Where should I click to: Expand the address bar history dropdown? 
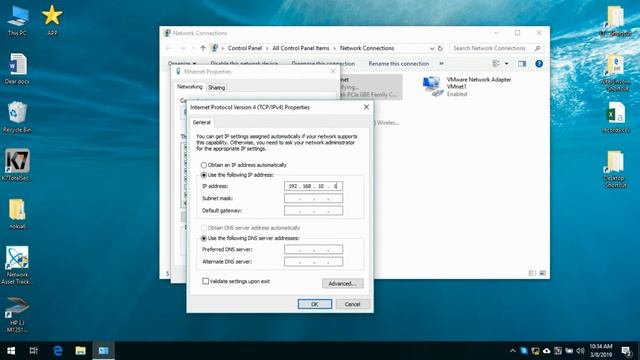pyautogui.click(x=432, y=48)
